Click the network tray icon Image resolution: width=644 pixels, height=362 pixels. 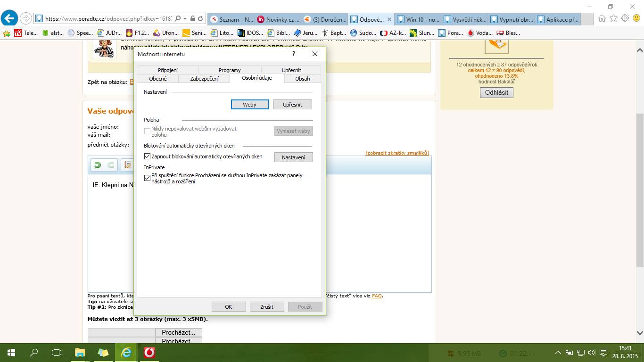tap(581, 353)
